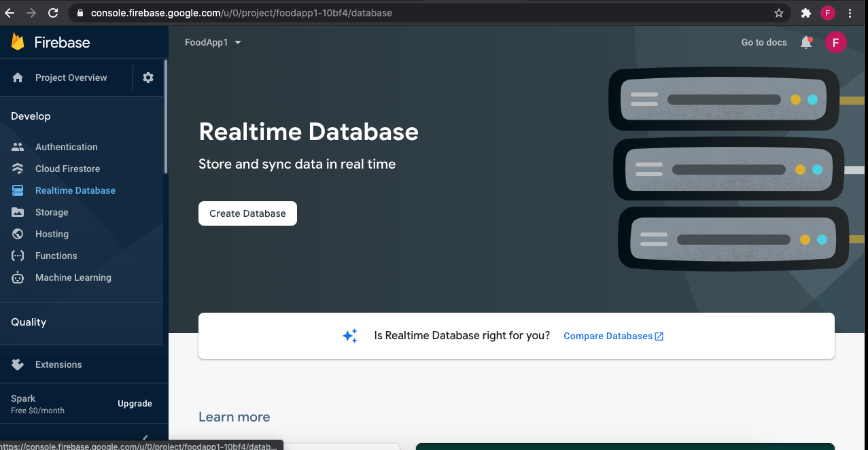This screenshot has height=450, width=868.
Task: Click the Storage image folder icon
Action: (x=18, y=212)
